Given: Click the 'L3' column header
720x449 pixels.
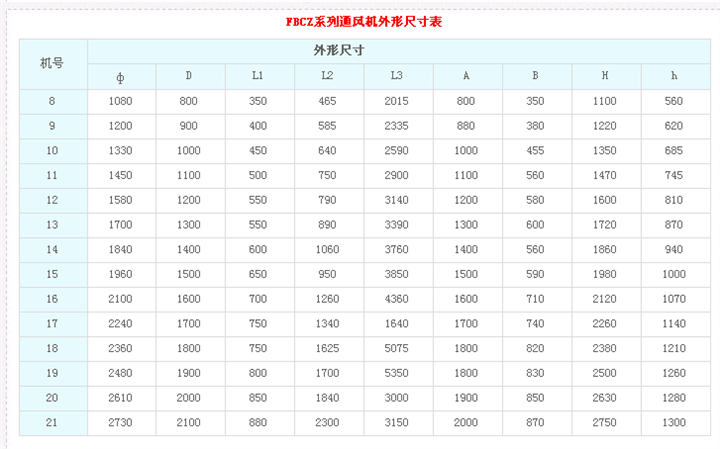Looking at the screenshot, I should tap(399, 77).
